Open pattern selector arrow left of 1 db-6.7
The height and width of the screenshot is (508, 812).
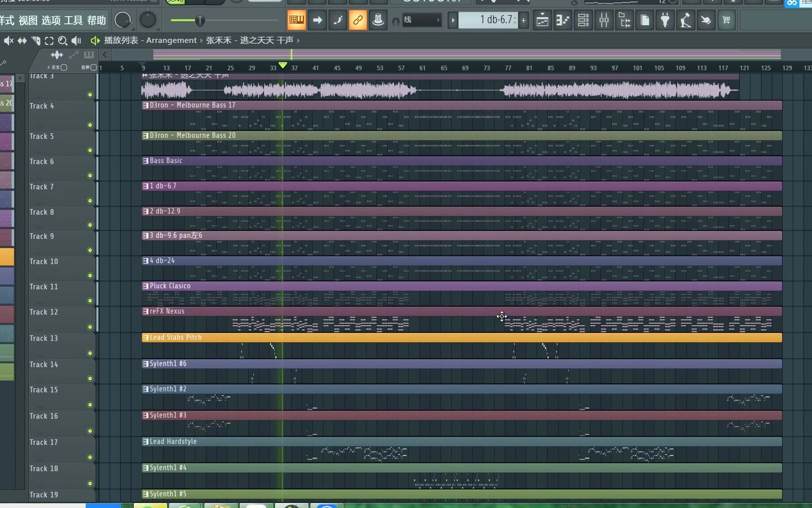453,20
